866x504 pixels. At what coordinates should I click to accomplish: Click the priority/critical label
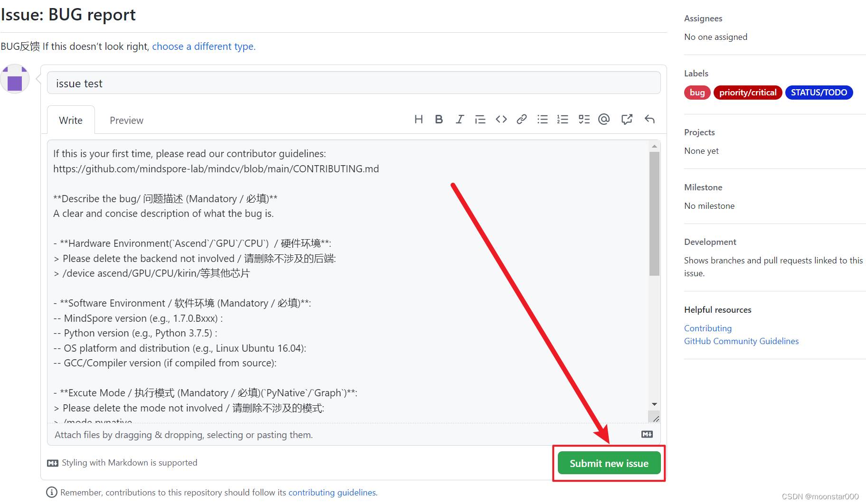pos(748,93)
